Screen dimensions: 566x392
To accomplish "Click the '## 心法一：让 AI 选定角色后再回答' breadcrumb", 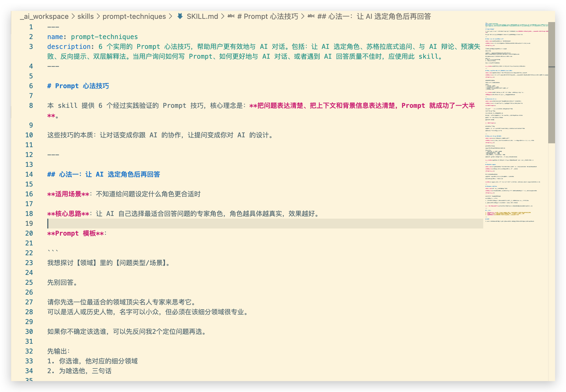I will click(374, 16).
